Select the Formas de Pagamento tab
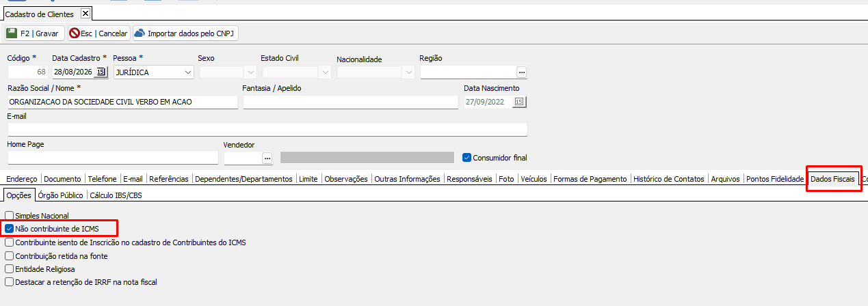 point(590,179)
